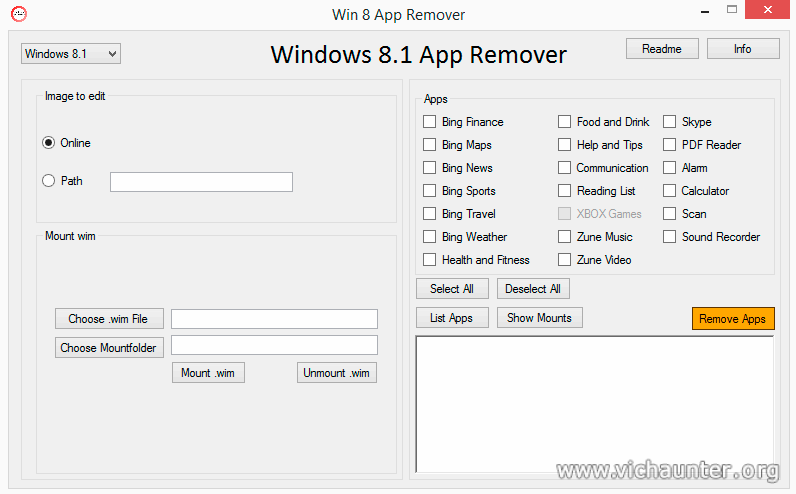Check the Communication checkbox
Image resolution: width=796 pixels, height=494 pixels.
565,168
